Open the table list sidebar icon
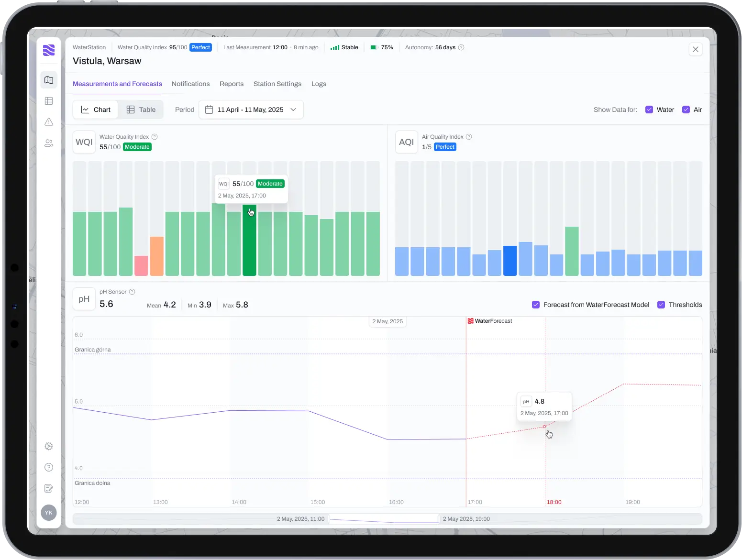This screenshot has width=742, height=560. coord(49,101)
